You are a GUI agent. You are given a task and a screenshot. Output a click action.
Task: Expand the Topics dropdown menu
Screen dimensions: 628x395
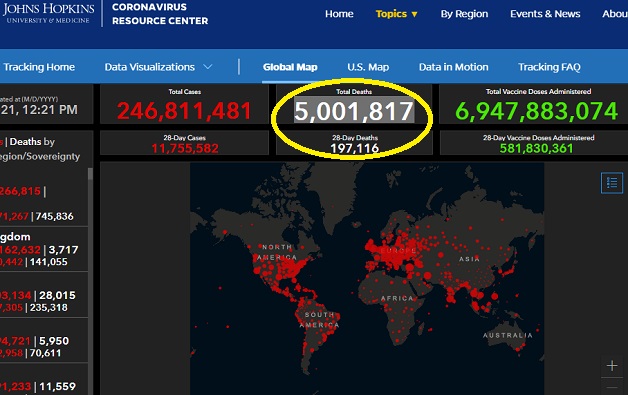[397, 14]
